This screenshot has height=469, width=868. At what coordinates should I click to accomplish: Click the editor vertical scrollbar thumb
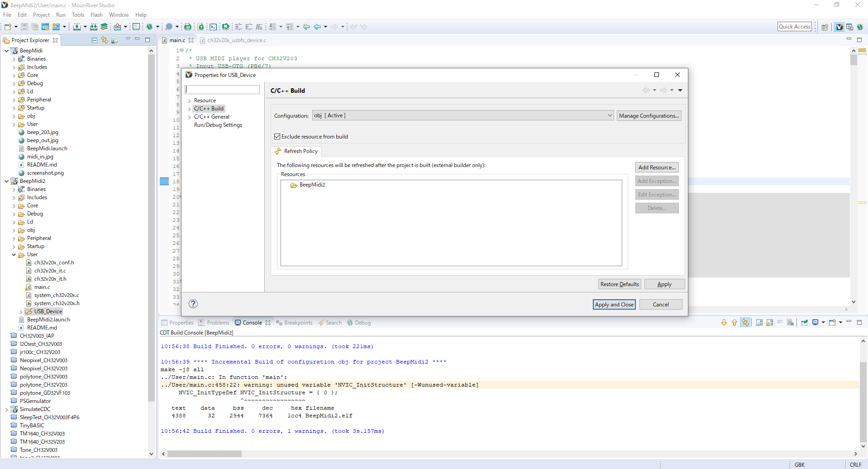click(x=854, y=60)
